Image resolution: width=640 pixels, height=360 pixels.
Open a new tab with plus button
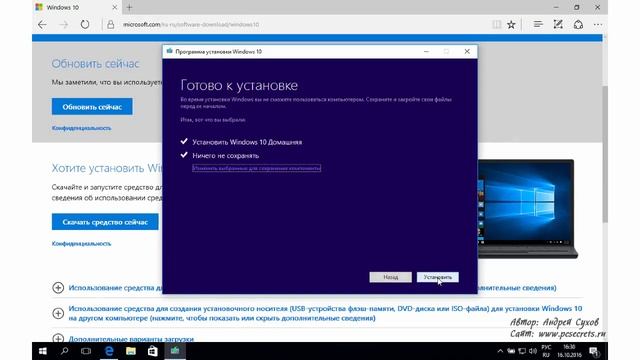[x=129, y=7]
